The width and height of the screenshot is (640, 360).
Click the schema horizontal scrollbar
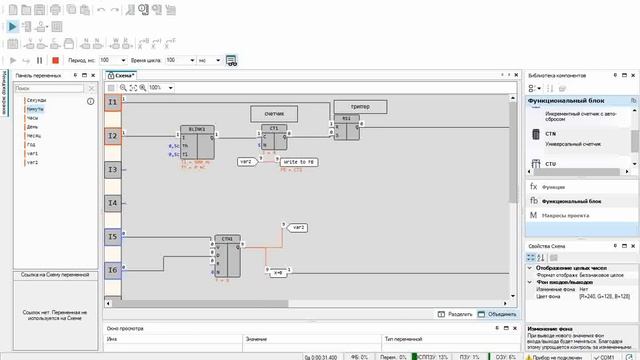point(200,303)
